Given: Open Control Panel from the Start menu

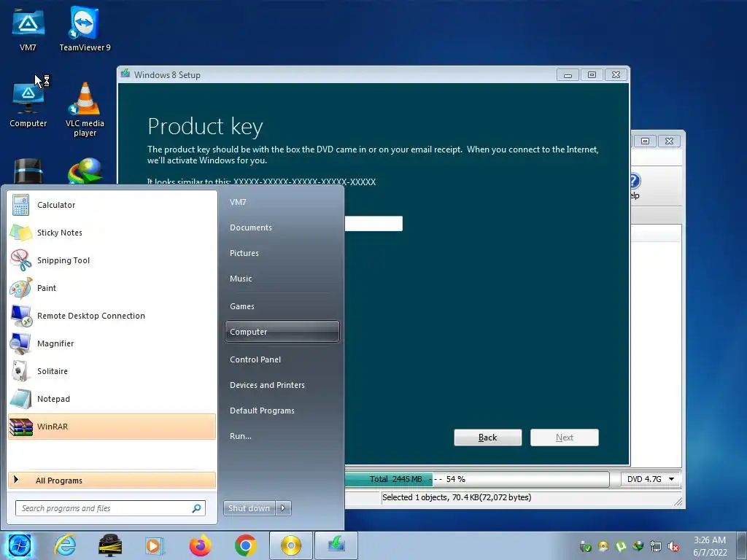Looking at the screenshot, I should point(282,359).
